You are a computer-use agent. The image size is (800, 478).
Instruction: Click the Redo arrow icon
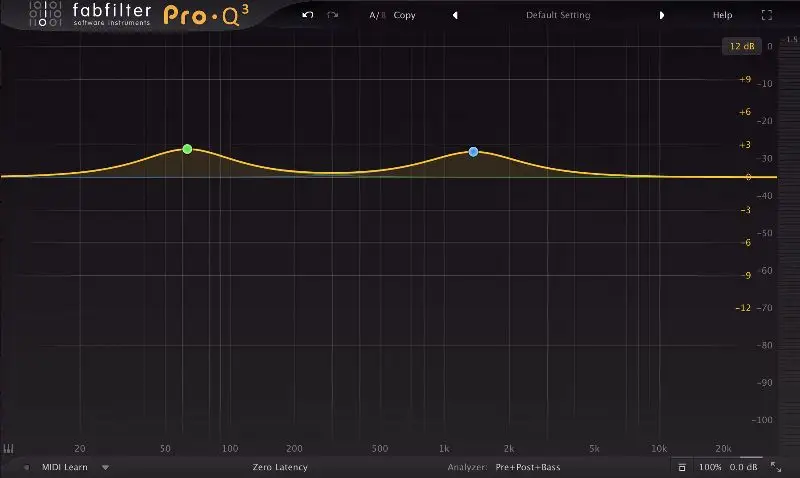tap(333, 16)
